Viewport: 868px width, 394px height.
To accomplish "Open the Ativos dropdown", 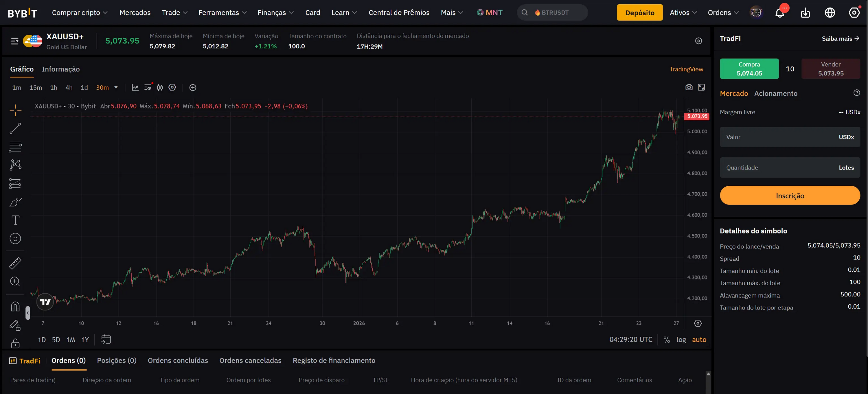I will click(x=683, y=12).
